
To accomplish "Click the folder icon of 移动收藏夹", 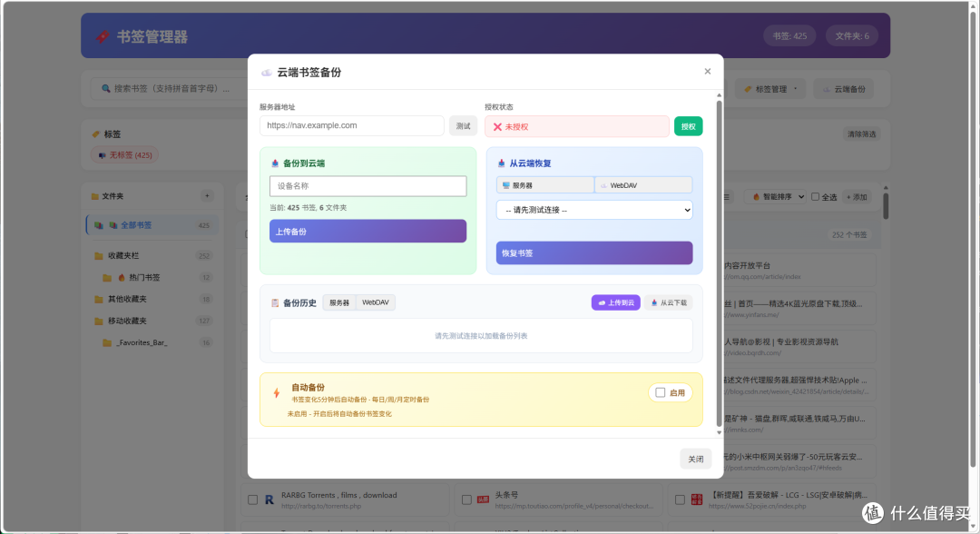I will pos(99,321).
